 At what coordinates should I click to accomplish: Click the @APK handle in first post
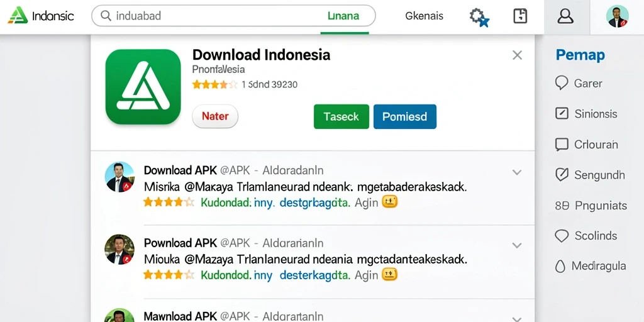(235, 170)
